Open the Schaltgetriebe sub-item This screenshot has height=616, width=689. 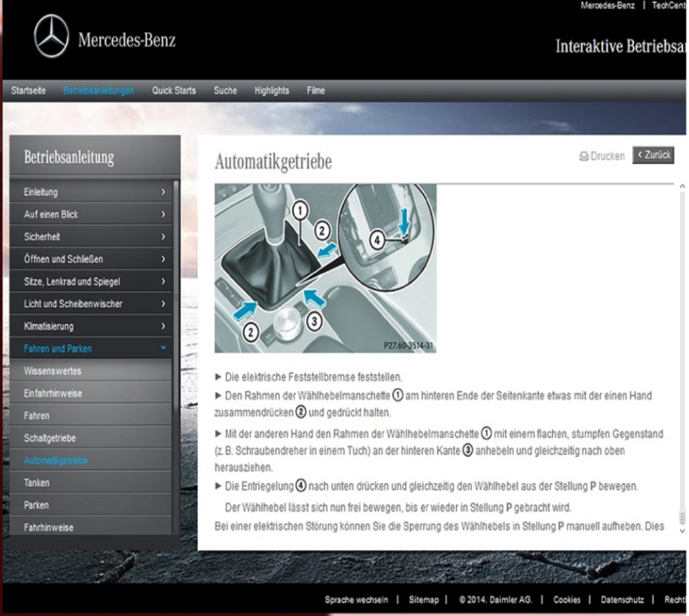(91, 439)
